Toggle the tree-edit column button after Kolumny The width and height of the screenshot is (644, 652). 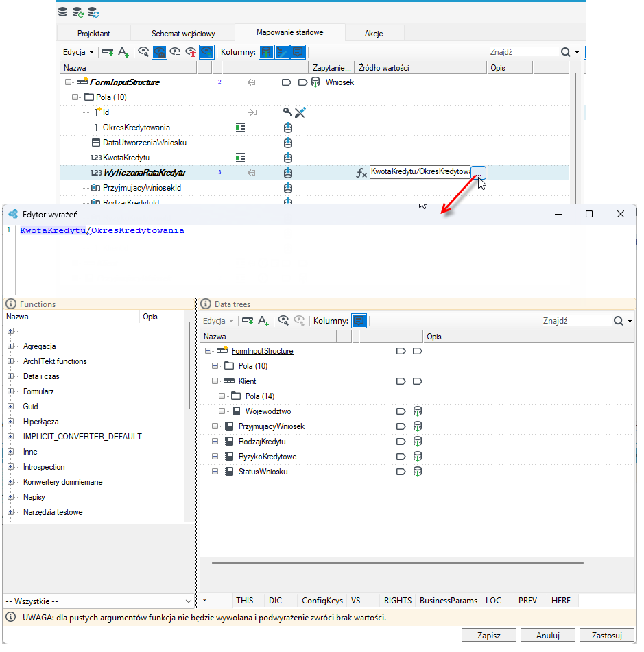[x=282, y=52]
